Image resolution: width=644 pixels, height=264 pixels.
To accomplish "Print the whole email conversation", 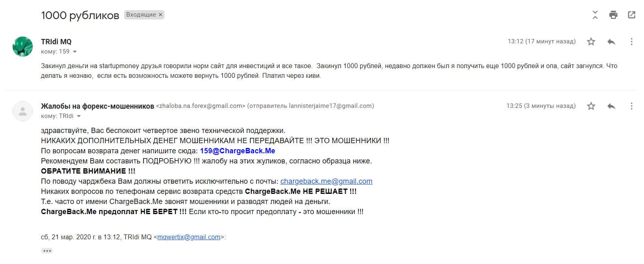I will tap(613, 15).
